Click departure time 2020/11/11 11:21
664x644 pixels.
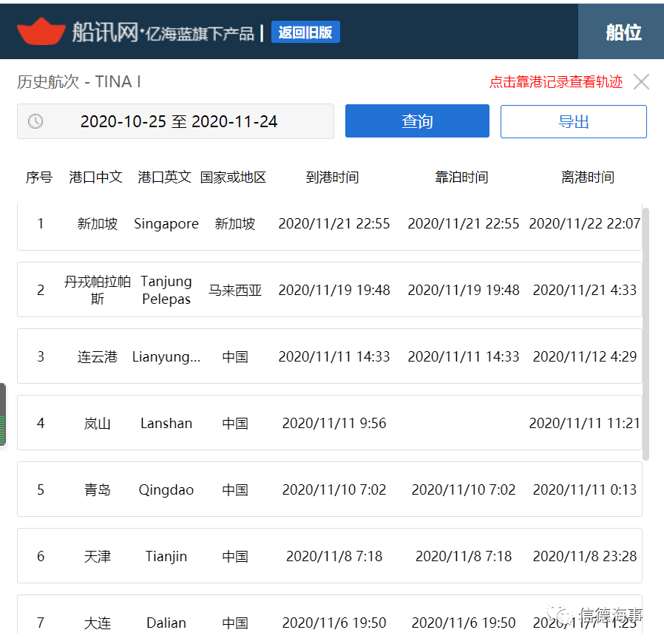[x=585, y=423]
